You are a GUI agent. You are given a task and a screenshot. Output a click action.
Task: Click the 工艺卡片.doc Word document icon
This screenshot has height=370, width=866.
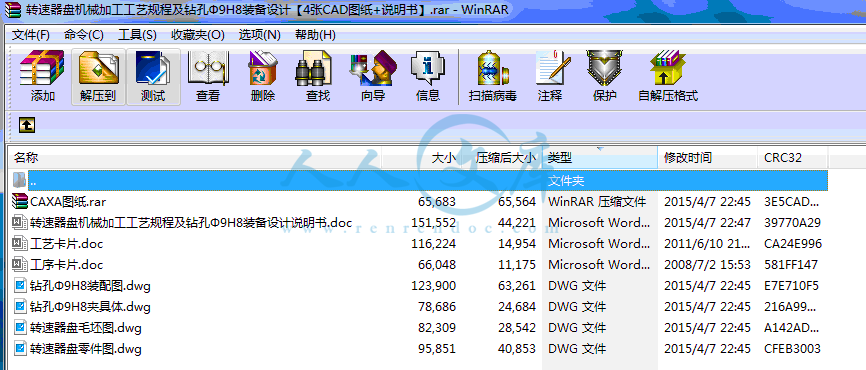[19, 244]
